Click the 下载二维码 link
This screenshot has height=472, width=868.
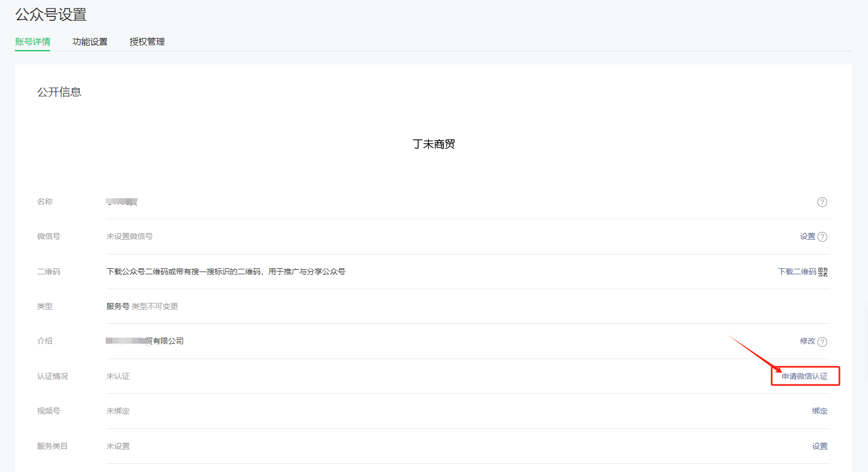[797, 272]
